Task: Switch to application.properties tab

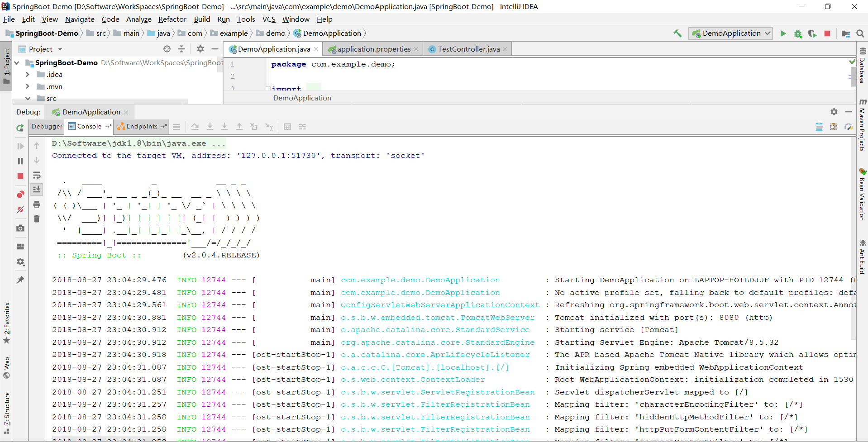Action: pyautogui.click(x=373, y=49)
